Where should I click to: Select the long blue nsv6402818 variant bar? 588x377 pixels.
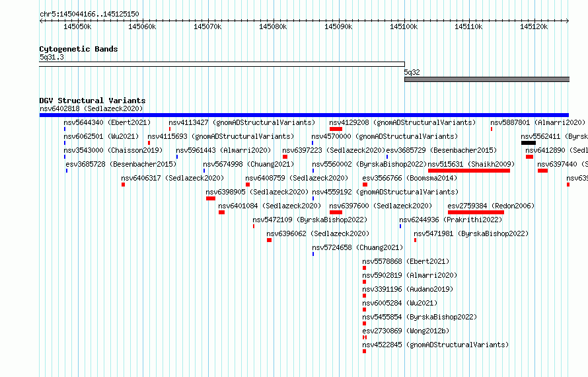point(304,115)
